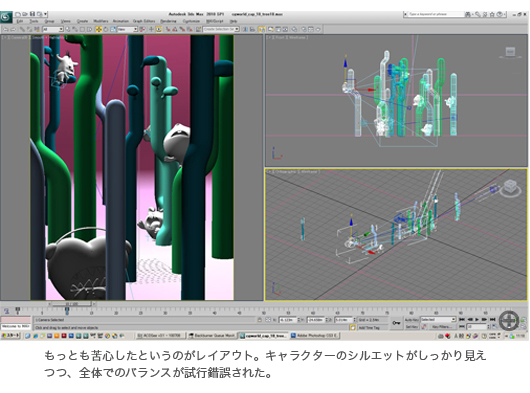Open the Modifiers menu
530x393 pixels.
point(101,21)
